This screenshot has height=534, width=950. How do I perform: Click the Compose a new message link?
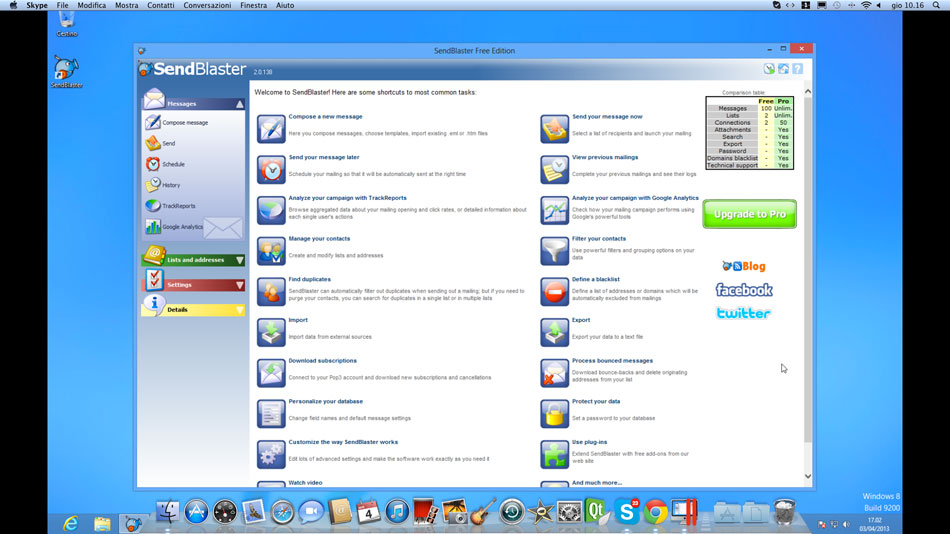tap(325, 116)
